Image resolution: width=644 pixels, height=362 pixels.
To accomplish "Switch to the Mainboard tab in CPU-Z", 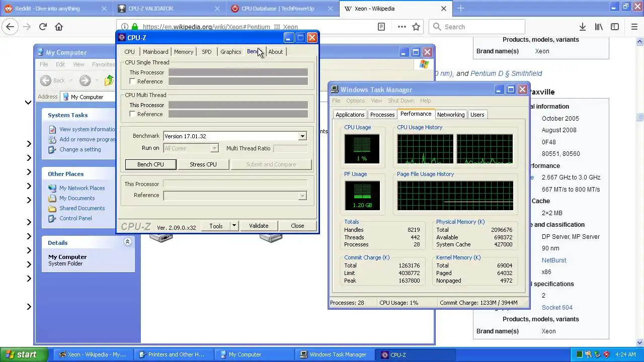I will [x=155, y=52].
